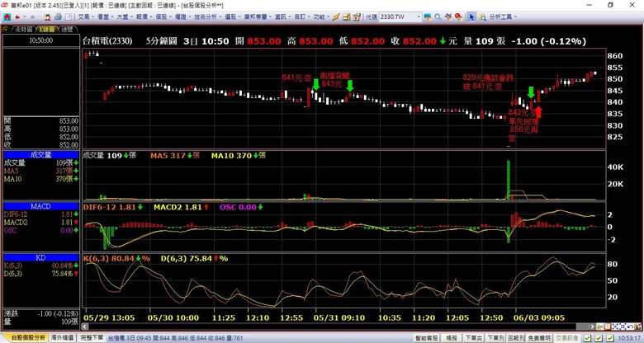Switch to the K線圖 tab

point(47,29)
